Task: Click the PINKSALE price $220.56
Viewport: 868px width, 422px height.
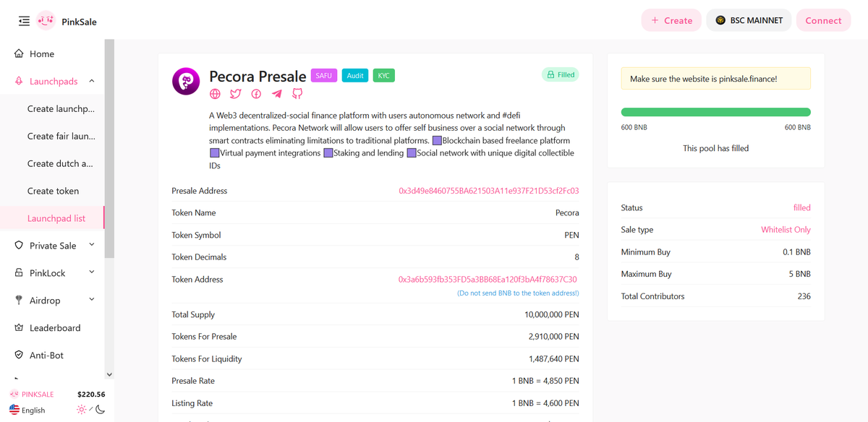Action: 91,395
